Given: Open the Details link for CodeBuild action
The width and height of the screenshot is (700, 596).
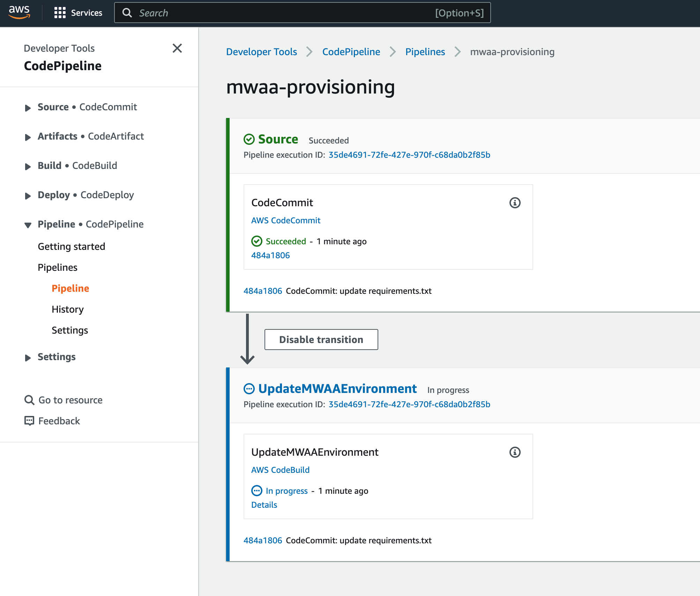Looking at the screenshot, I should coord(264,505).
